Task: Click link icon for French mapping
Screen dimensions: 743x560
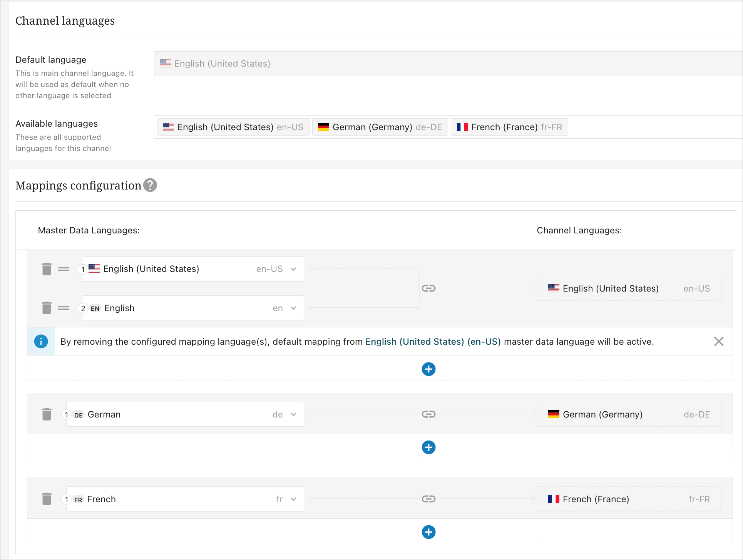Action: [428, 499]
